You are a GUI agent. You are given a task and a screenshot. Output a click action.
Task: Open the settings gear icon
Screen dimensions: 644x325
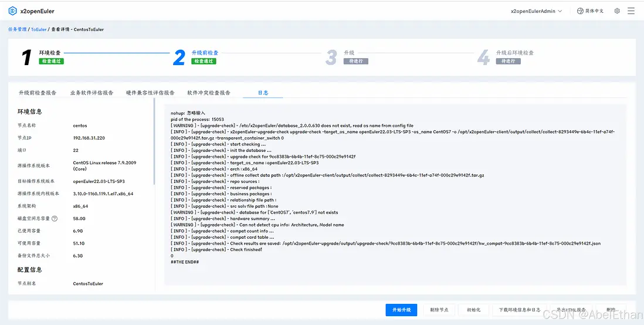click(617, 11)
